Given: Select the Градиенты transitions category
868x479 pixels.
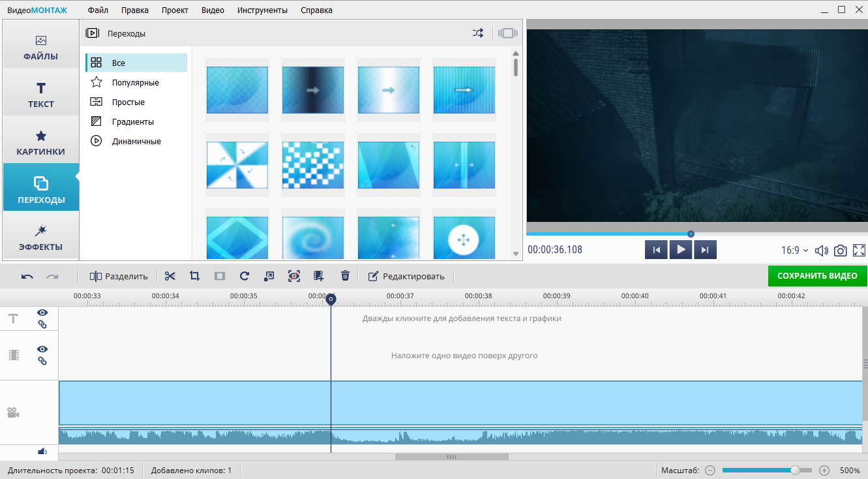Looking at the screenshot, I should click(136, 121).
